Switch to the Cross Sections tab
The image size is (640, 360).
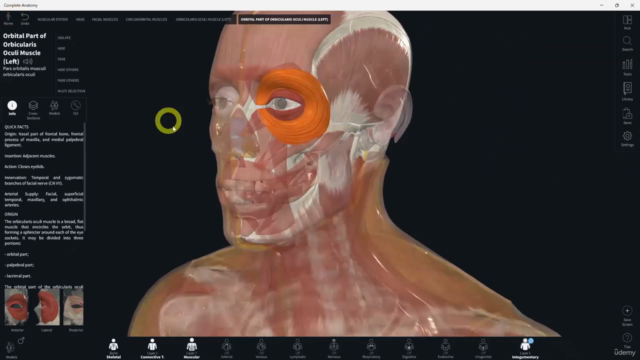pyautogui.click(x=33, y=110)
